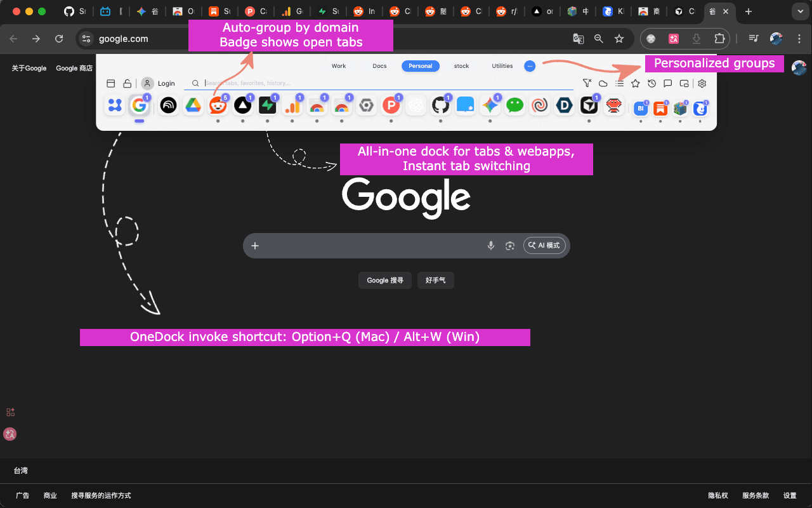Open the 隐私权 footer link
Image resolution: width=812 pixels, height=508 pixels.
717,495
